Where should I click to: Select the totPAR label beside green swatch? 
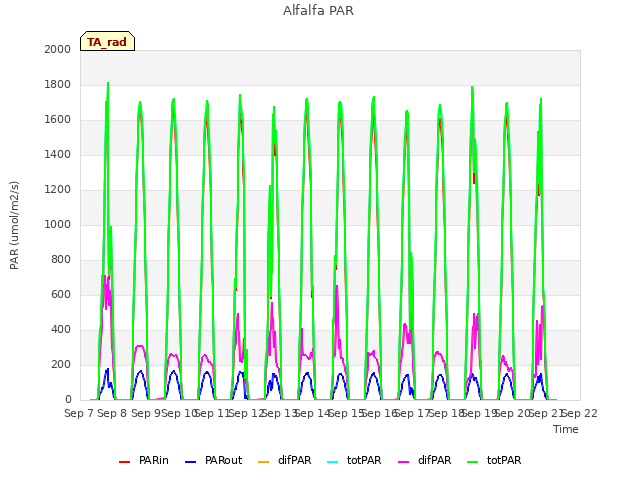[504, 460]
